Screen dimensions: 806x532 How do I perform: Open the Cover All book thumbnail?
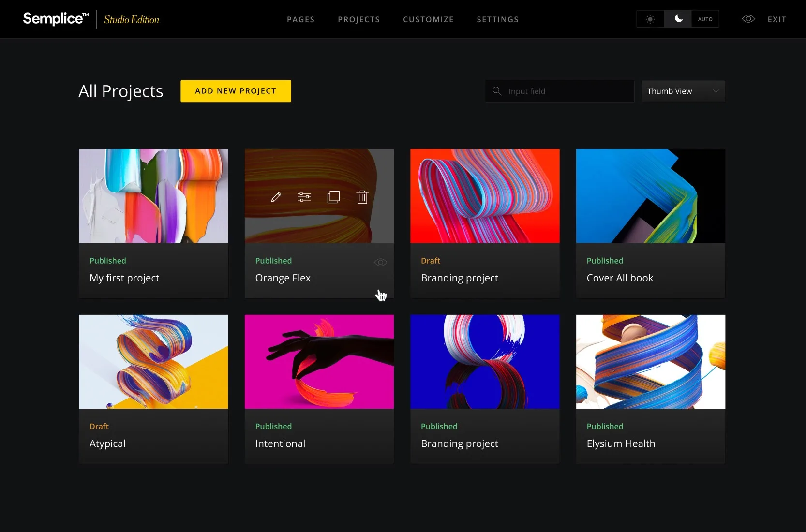click(x=651, y=196)
